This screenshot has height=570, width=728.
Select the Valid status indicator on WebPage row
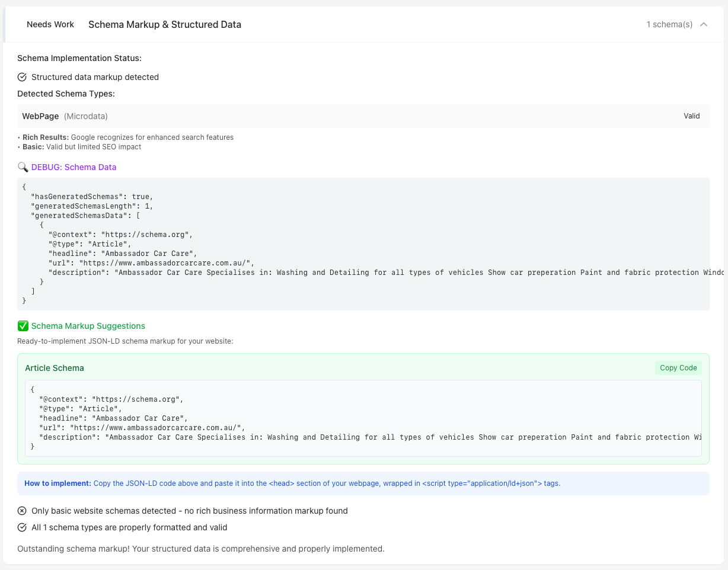(x=691, y=116)
